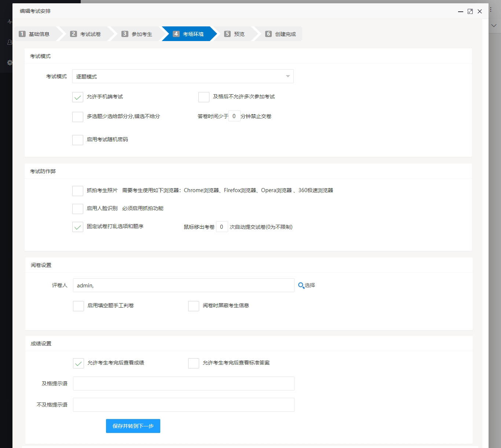Click the 及格提示语 input field
This screenshot has width=501, height=448.
pos(184,383)
